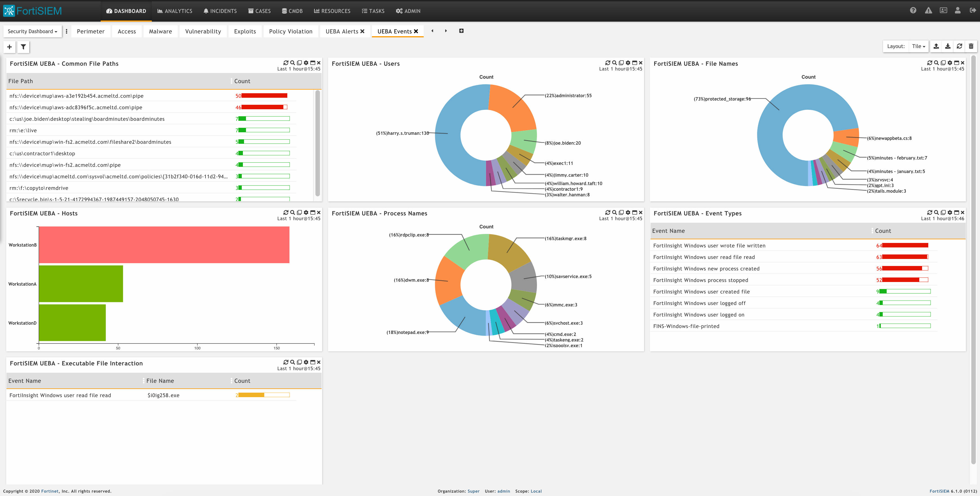Open the alert triangle icon in the header

pyautogui.click(x=928, y=11)
